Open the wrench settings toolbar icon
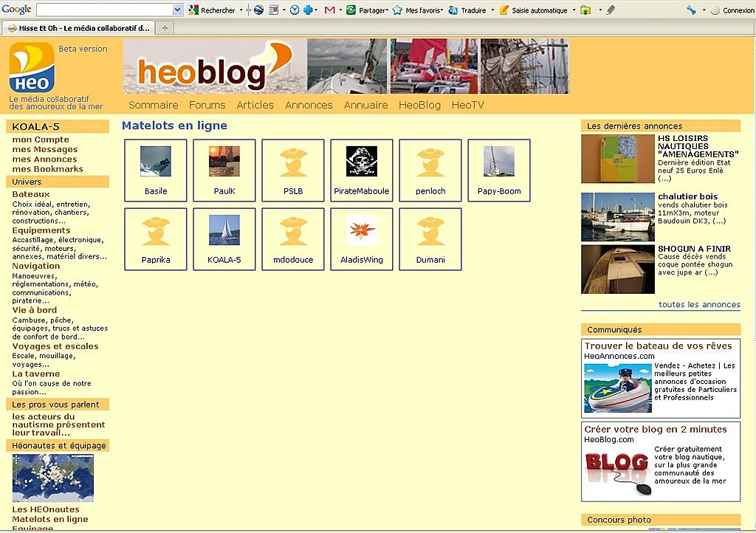 tap(691, 10)
